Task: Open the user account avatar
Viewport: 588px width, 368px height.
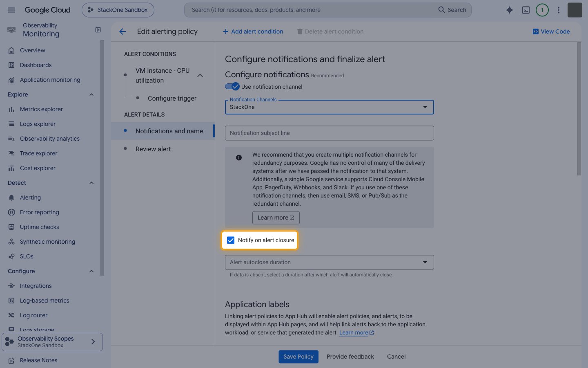Action: click(x=575, y=10)
